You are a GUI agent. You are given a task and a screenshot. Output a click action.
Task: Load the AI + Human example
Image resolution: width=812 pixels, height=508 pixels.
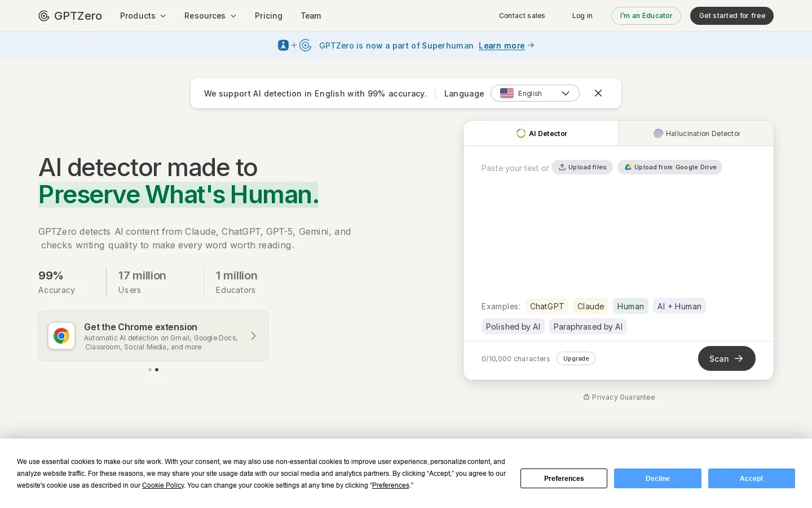click(679, 306)
